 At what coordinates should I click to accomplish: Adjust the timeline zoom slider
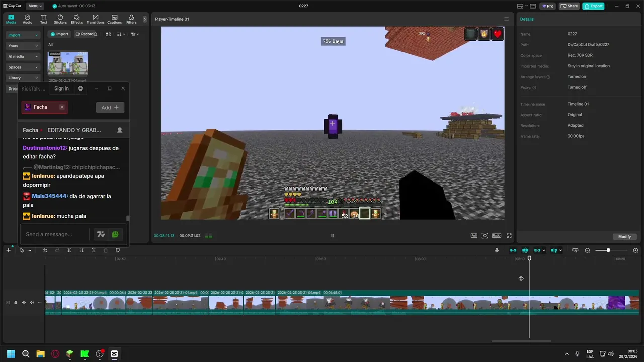click(609, 250)
